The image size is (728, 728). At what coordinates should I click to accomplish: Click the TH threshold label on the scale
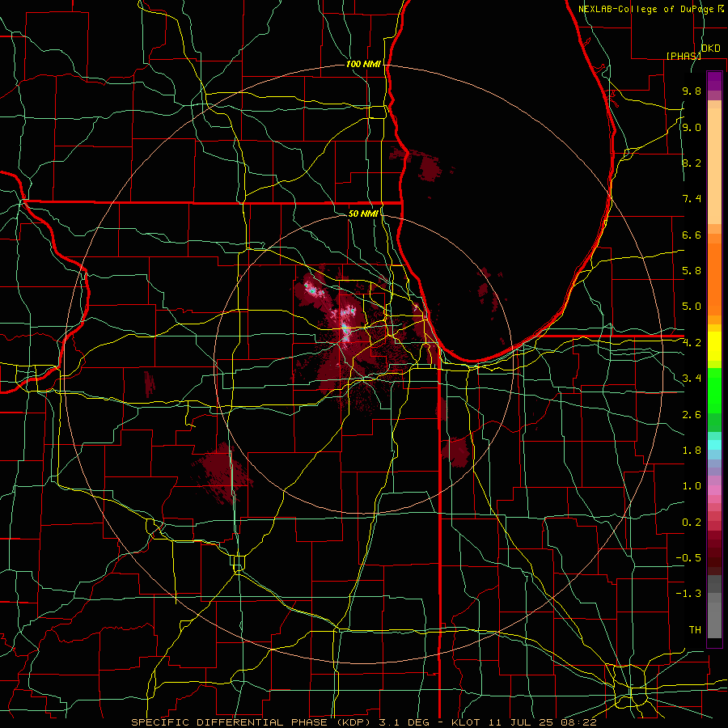coord(695,630)
